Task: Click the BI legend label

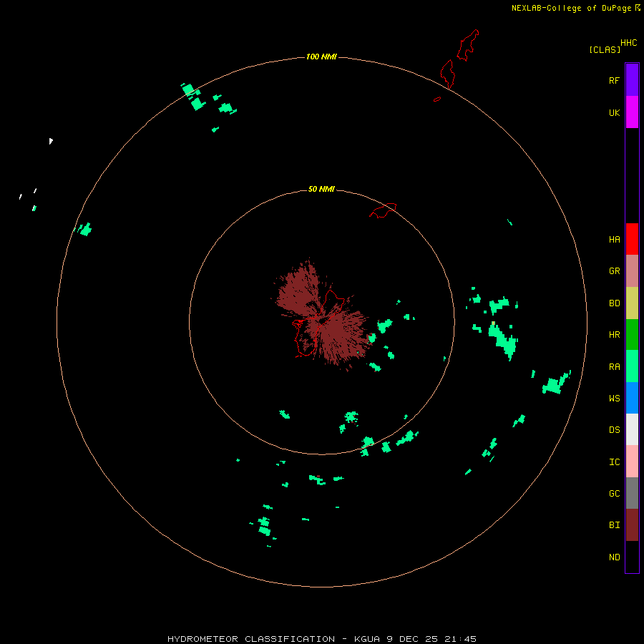Action: point(614,525)
